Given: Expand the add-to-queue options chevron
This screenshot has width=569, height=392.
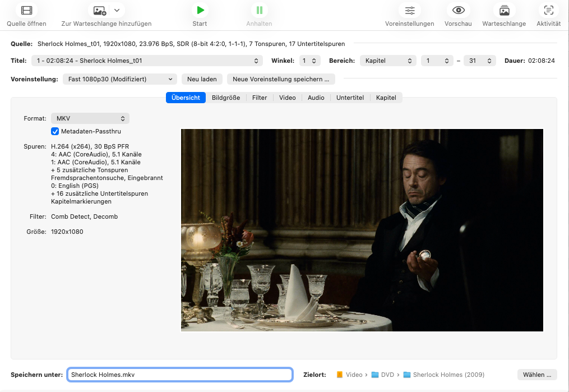Looking at the screenshot, I should tap(117, 11).
